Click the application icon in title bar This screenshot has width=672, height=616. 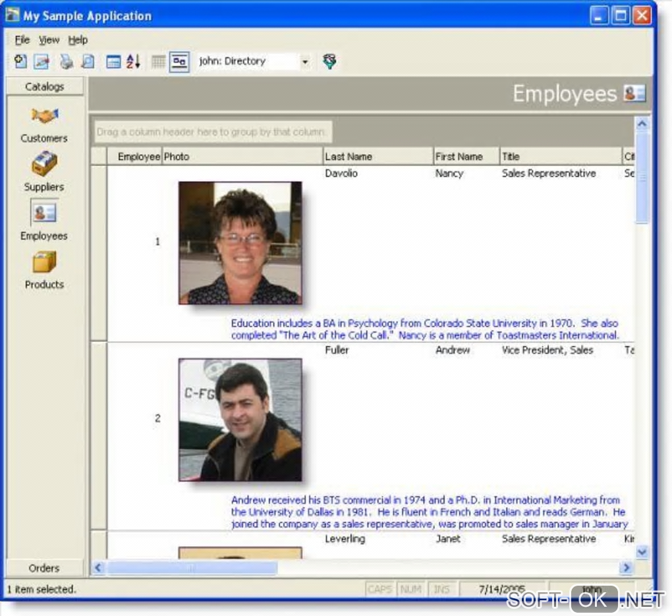(x=13, y=15)
